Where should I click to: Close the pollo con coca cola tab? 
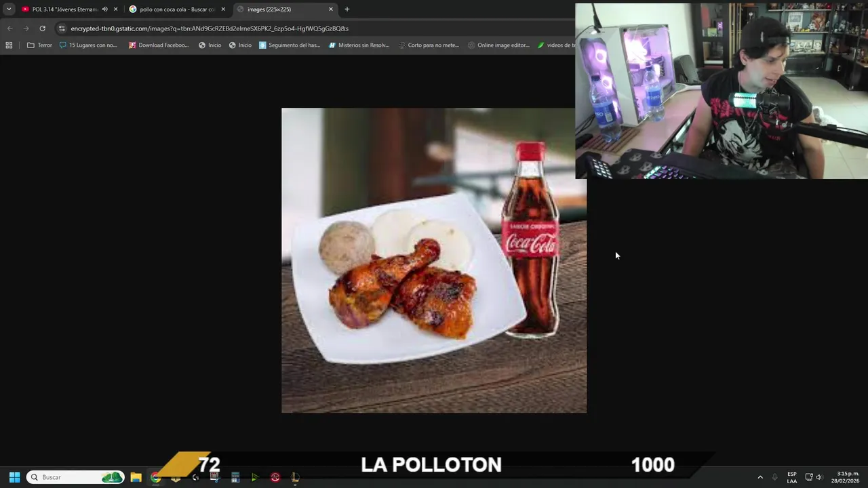223,9
